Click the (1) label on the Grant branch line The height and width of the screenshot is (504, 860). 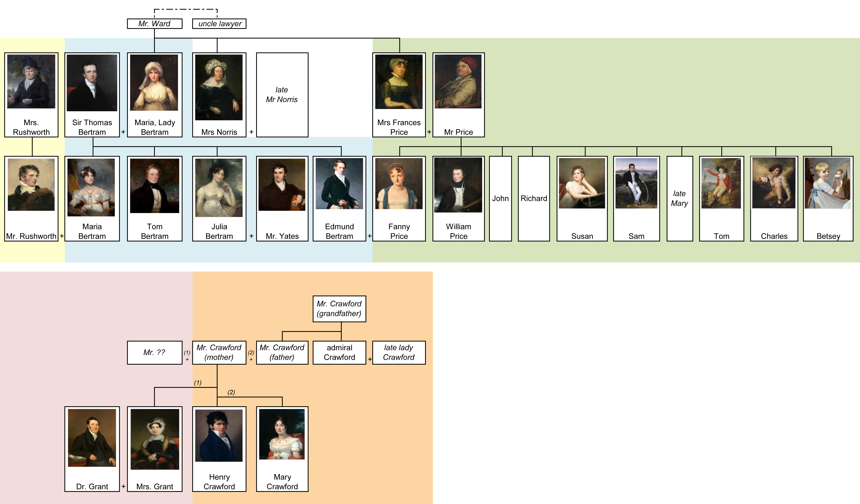(198, 383)
